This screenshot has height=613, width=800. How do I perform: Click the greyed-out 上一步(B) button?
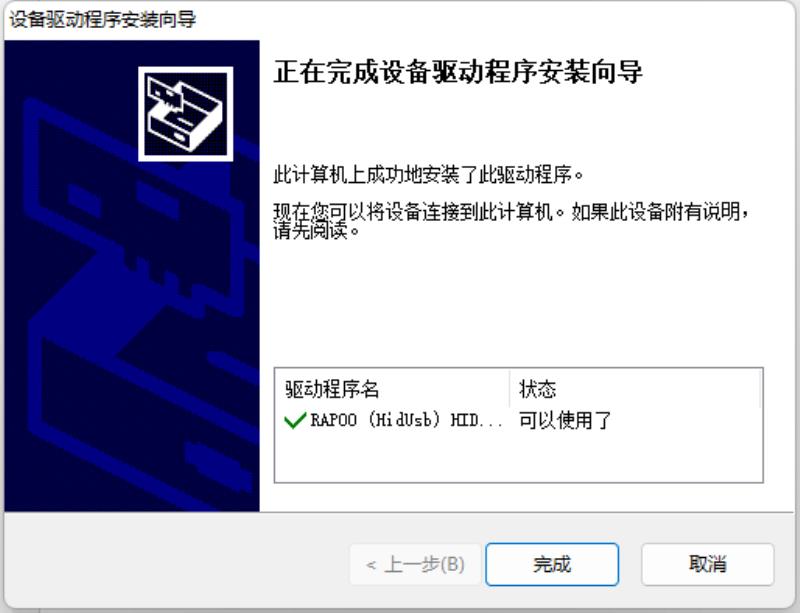[x=415, y=564]
